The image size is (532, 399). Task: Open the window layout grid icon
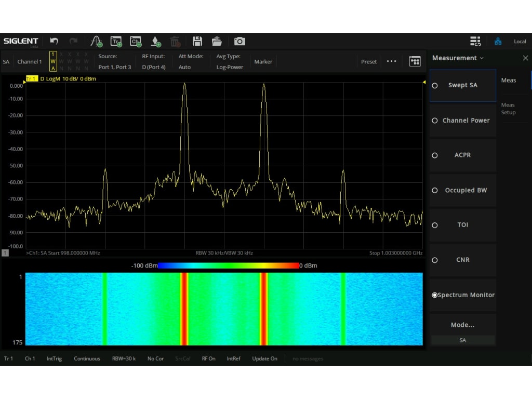[415, 61]
